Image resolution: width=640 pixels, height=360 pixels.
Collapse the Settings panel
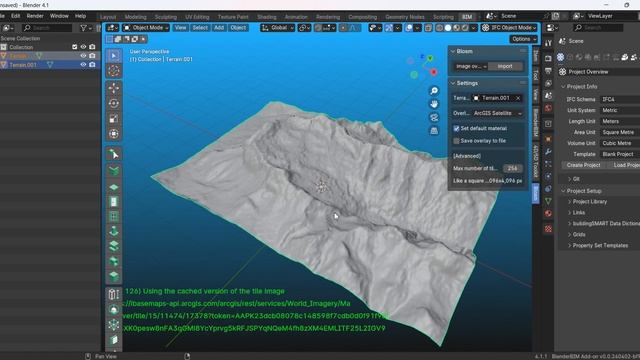[453, 83]
